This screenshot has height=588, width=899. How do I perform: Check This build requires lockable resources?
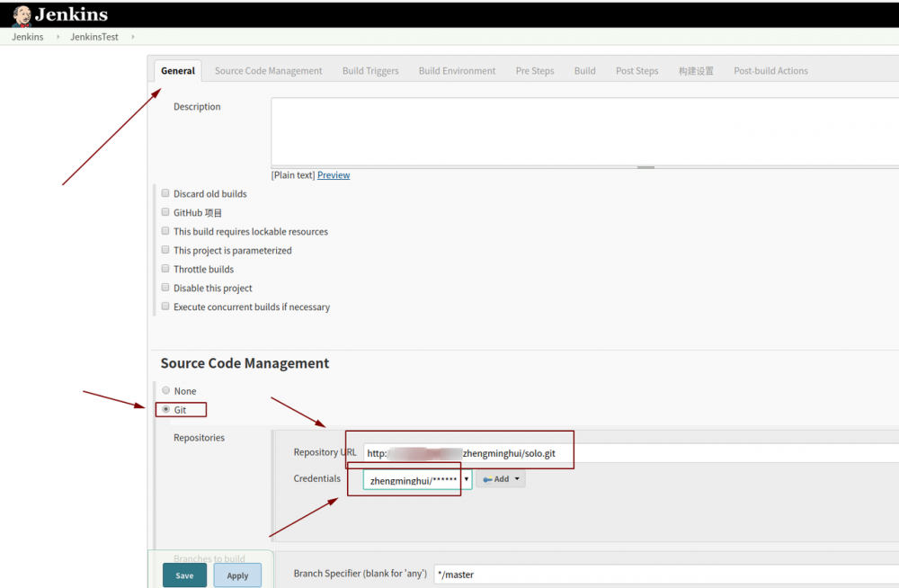coord(165,231)
